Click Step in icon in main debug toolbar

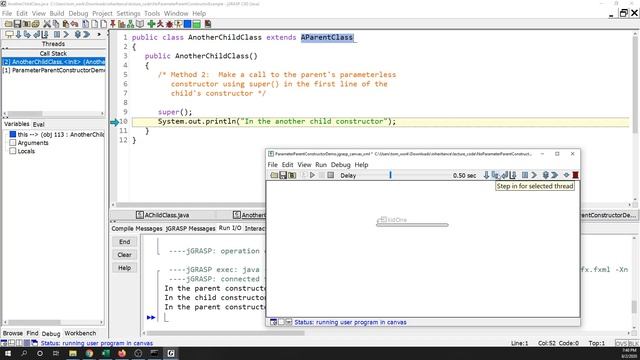pos(27,35)
